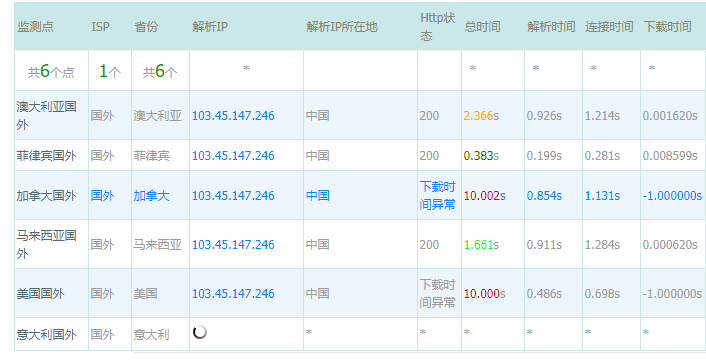Click the 0.911s resolve time value
Screen dimensions: 706x360
[544, 245]
